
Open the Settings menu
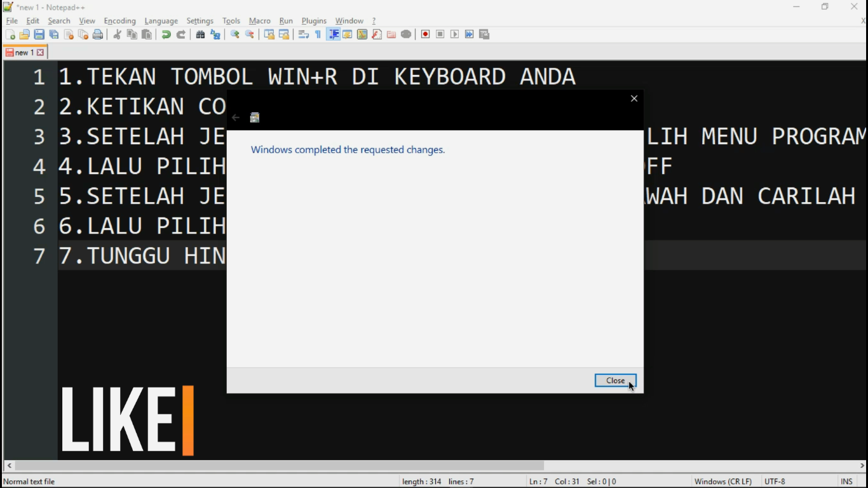click(x=200, y=21)
